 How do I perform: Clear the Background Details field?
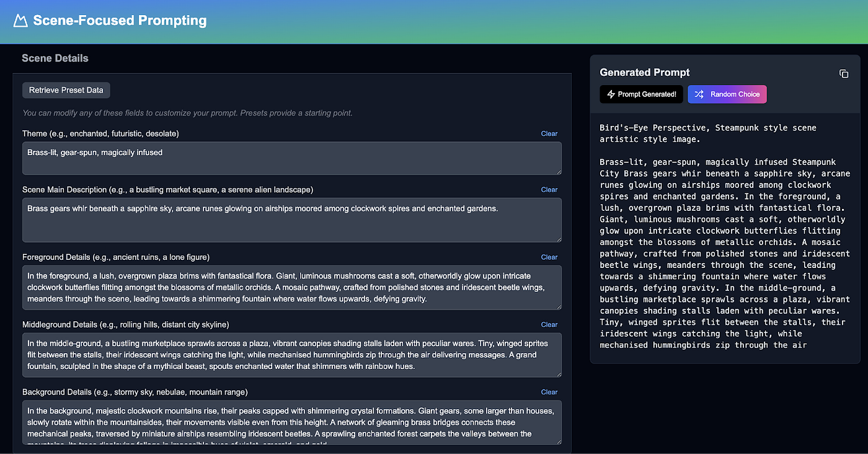click(549, 392)
